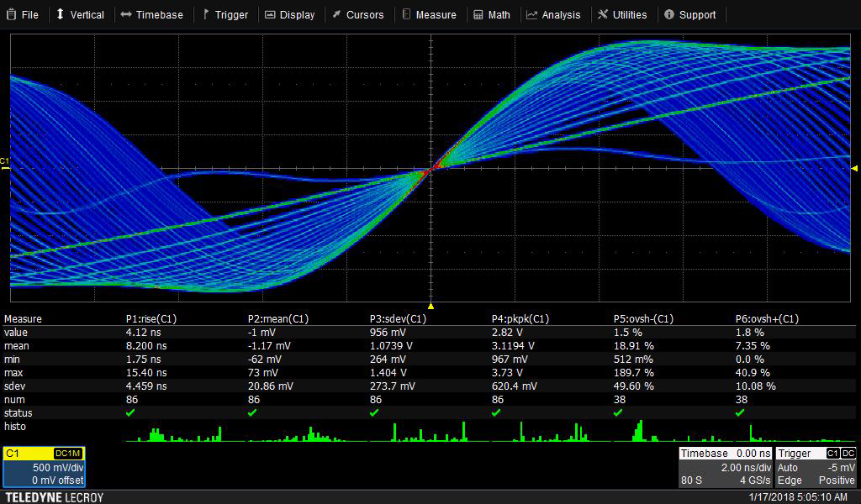Open the Cursors menu
This screenshot has width=861, height=504.
[357, 14]
